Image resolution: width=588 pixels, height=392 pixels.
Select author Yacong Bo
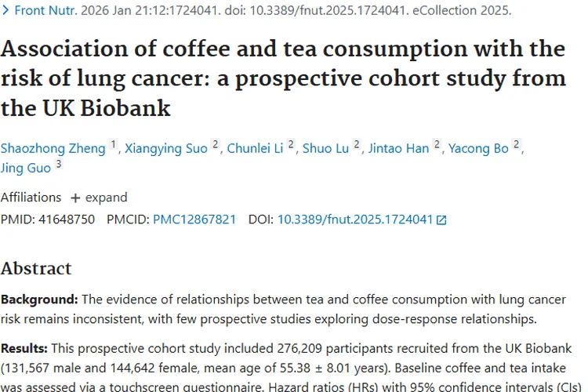point(478,148)
